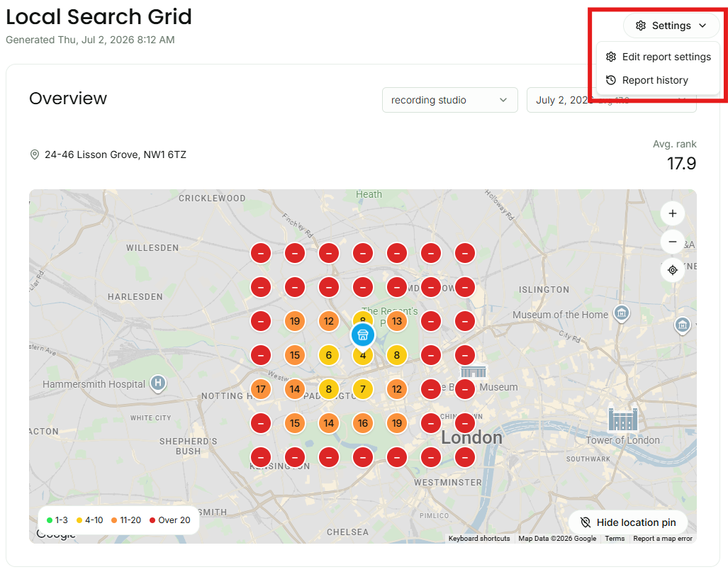This screenshot has height=572, width=728.
Task: Select the orange grid pin ranked 16
Action: click(x=363, y=423)
